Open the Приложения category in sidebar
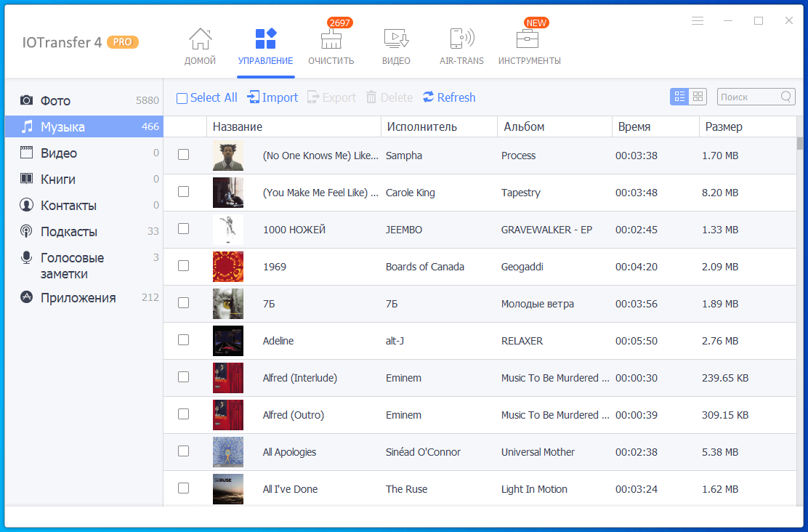808x532 pixels. pos(84,297)
